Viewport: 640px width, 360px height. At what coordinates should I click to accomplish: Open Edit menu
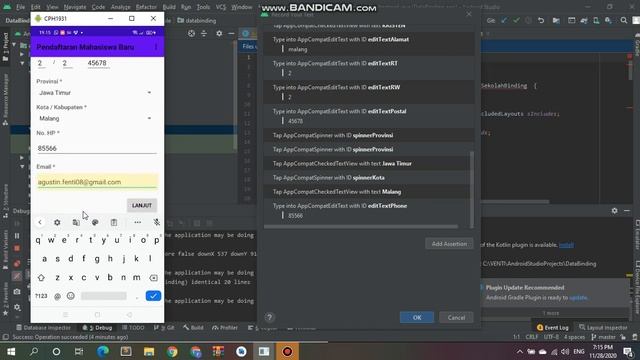36,7
